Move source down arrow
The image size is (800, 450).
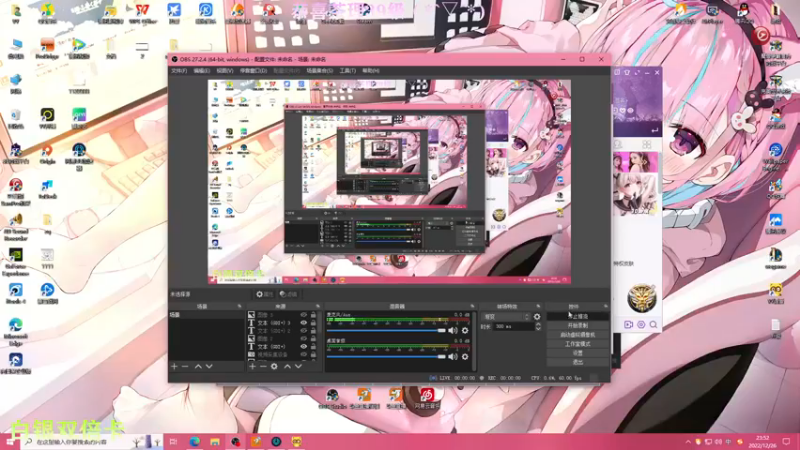coord(298,366)
